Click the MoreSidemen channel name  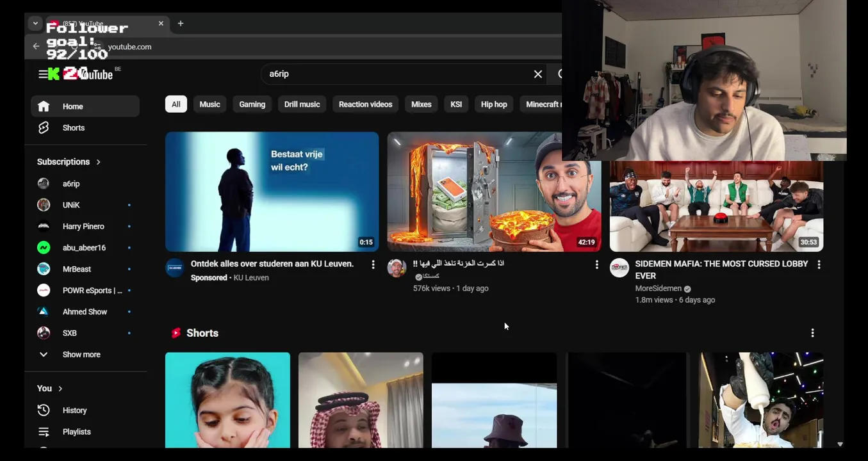pyautogui.click(x=658, y=289)
